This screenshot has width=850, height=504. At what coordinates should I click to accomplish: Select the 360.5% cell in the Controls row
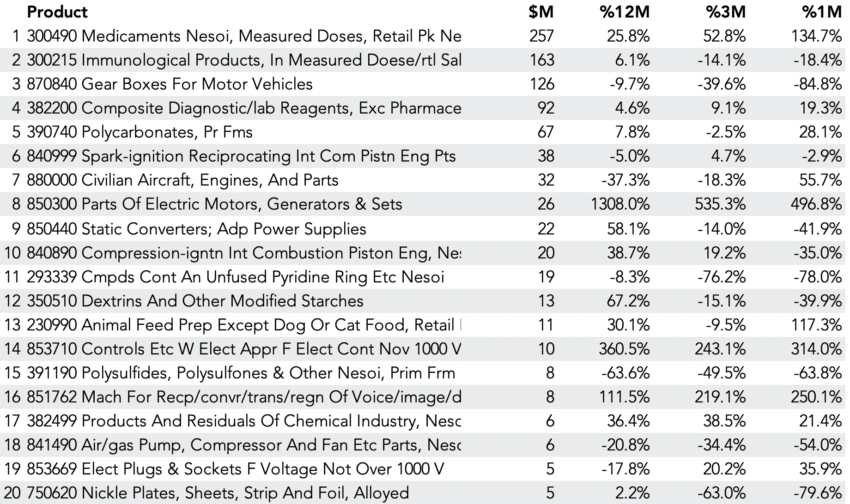[x=624, y=349]
